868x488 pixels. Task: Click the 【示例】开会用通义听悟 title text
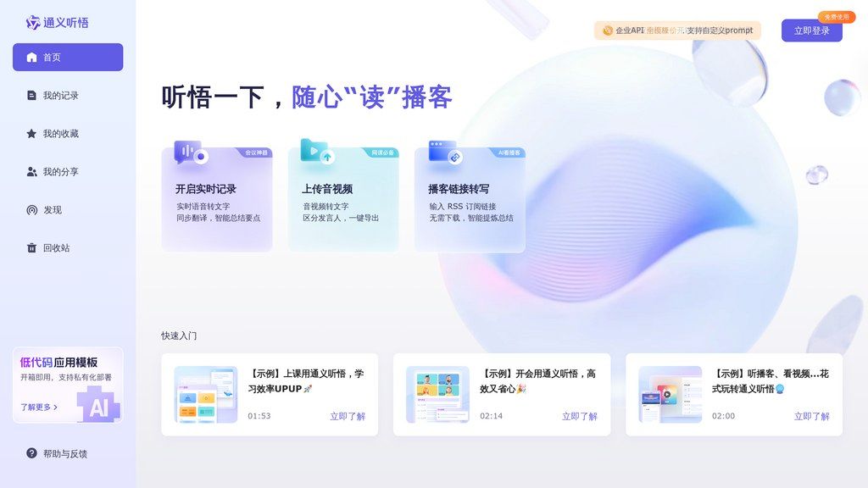(537, 381)
